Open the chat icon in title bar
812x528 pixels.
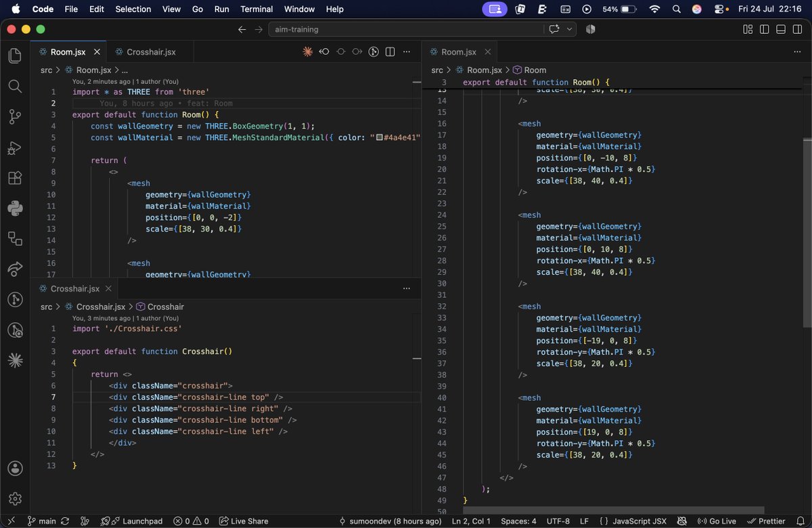554,29
